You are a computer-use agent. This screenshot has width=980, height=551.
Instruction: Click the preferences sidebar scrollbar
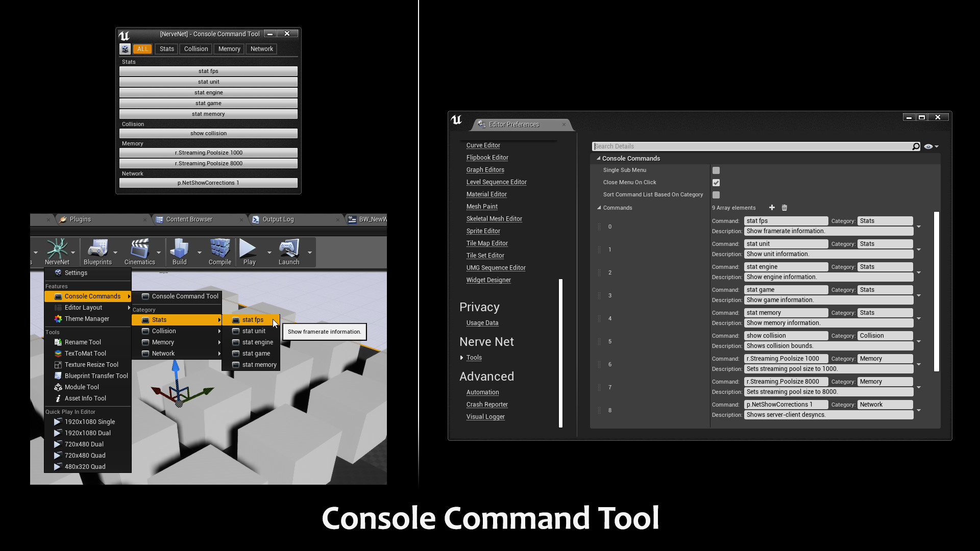[560, 353]
